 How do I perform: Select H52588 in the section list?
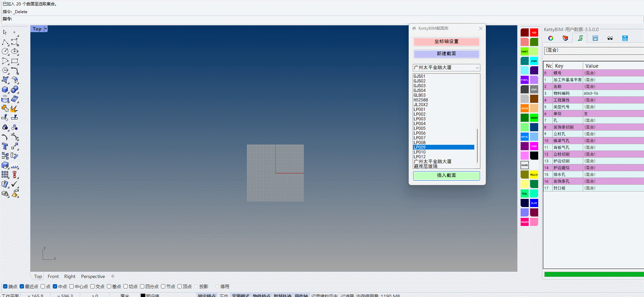(444, 100)
